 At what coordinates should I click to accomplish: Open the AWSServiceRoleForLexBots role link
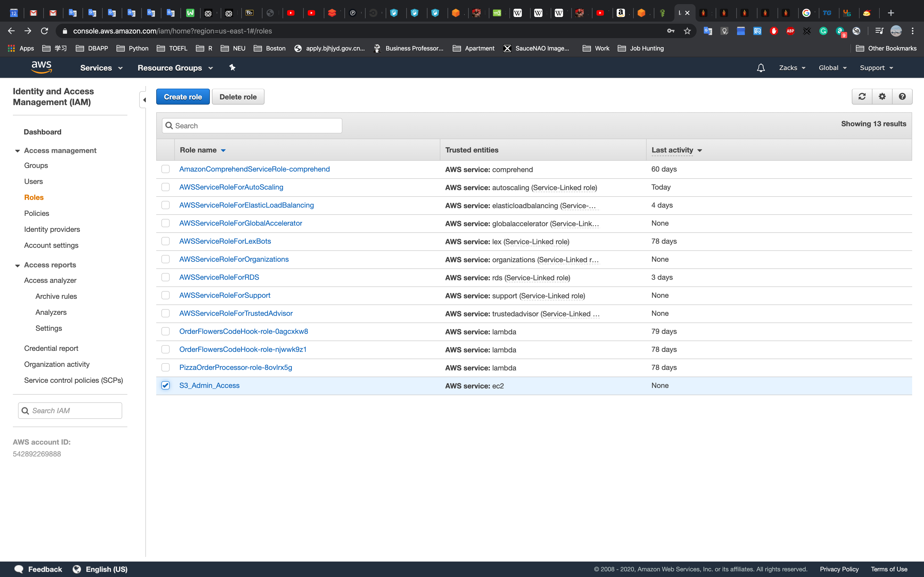click(x=225, y=241)
